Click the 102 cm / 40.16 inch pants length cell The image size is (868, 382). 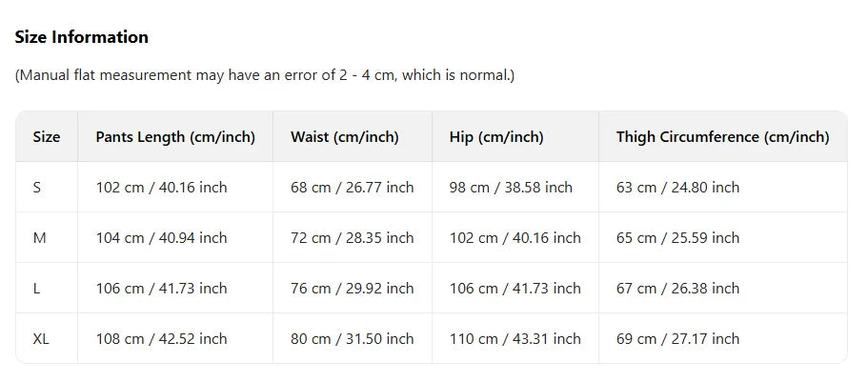point(161,188)
